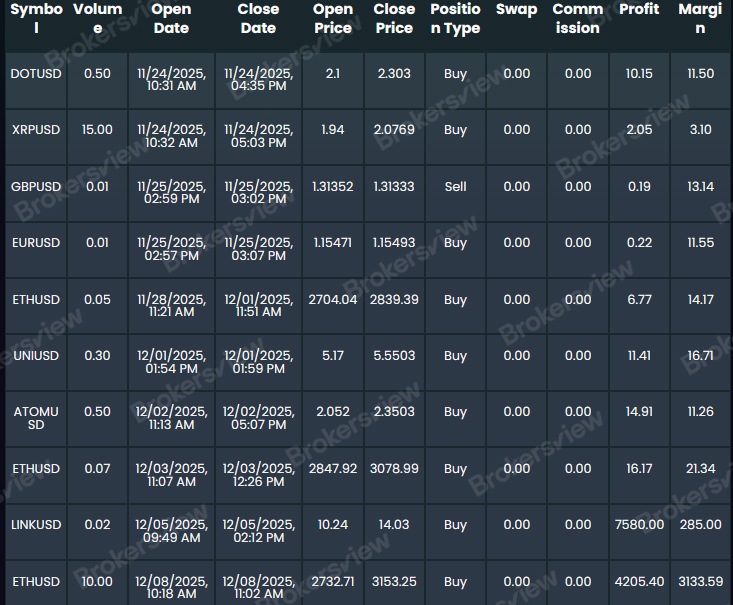The height and width of the screenshot is (605, 733).
Task: Click the Open Price column header
Action: tap(332, 19)
